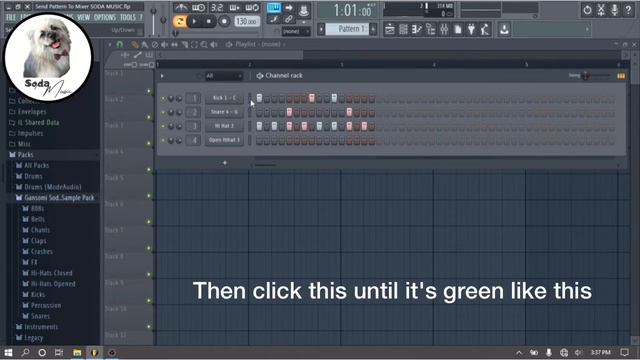Select the Playlist delete circle tool
This screenshot has width=640, height=360.
[155, 44]
